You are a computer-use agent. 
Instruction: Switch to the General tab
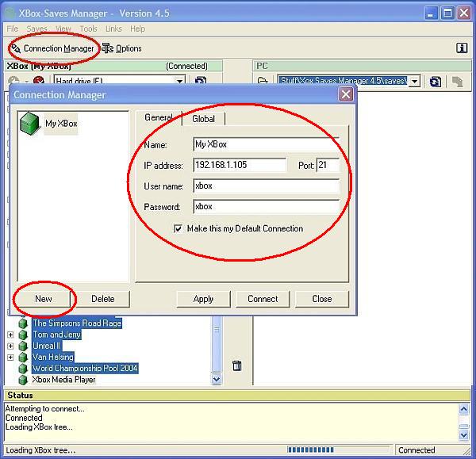pos(159,117)
